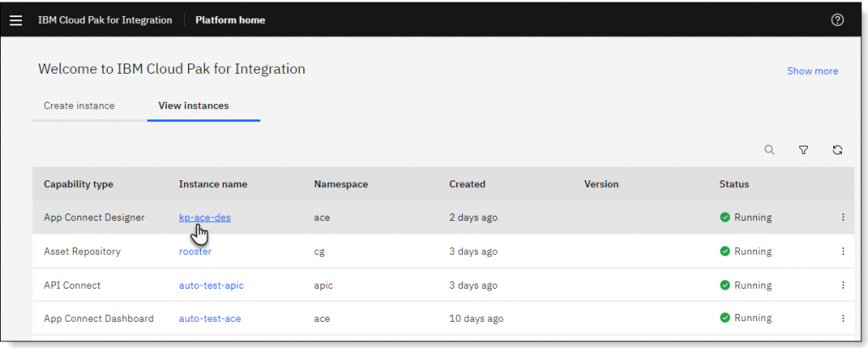Open the auto-test-apic instance link
Image resolution: width=868 pixels, height=348 pixels.
click(211, 285)
